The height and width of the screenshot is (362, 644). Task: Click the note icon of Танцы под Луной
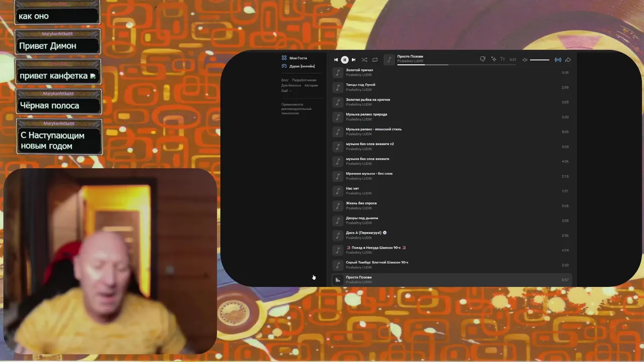tap(338, 87)
